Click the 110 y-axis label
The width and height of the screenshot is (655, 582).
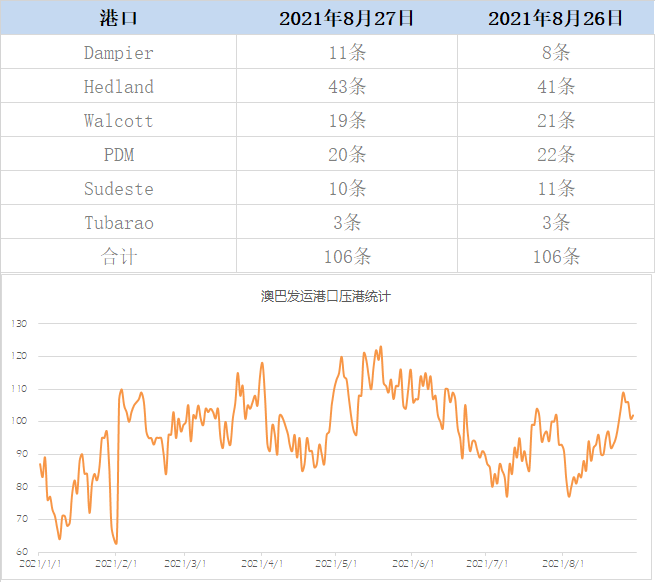coord(19,389)
